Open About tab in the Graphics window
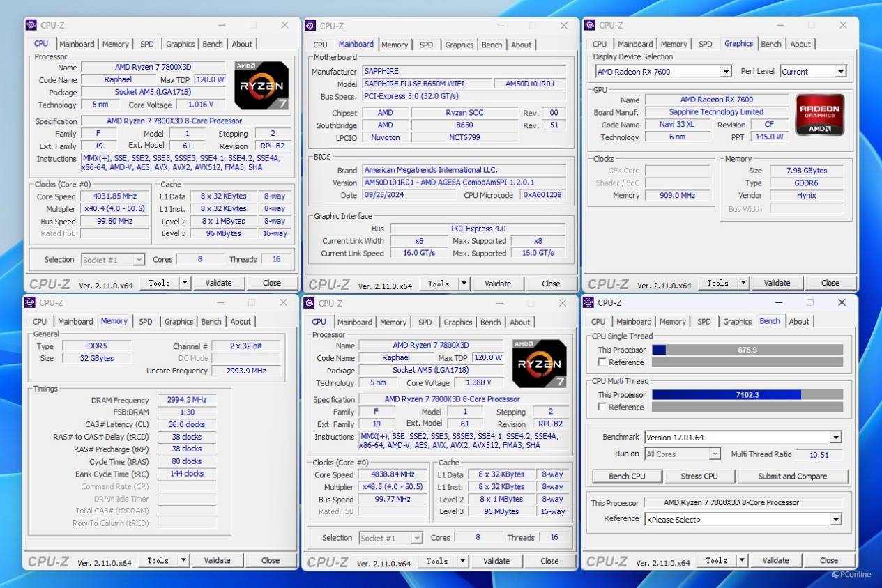The height and width of the screenshot is (588, 882). click(x=800, y=44)
